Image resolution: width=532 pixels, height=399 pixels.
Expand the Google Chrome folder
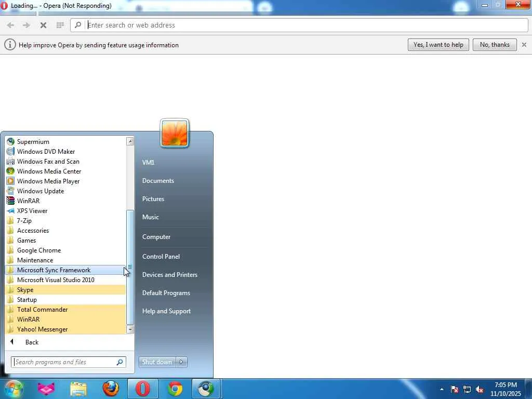point(65,250)
